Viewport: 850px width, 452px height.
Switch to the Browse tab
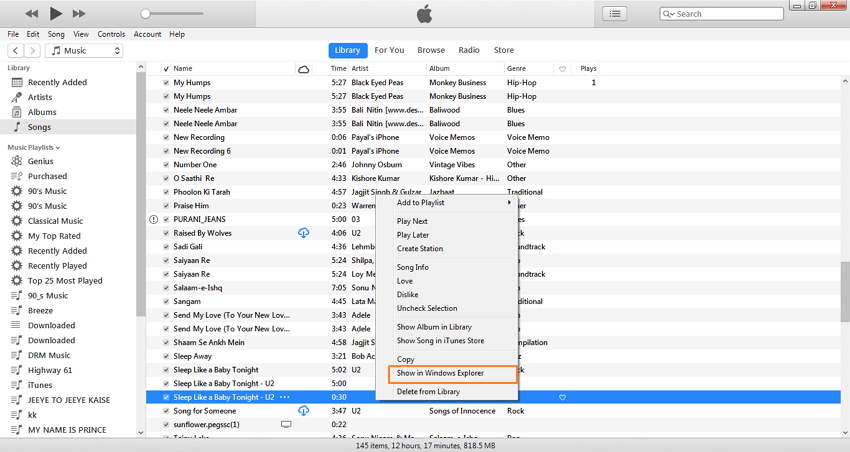click(431, 50)
